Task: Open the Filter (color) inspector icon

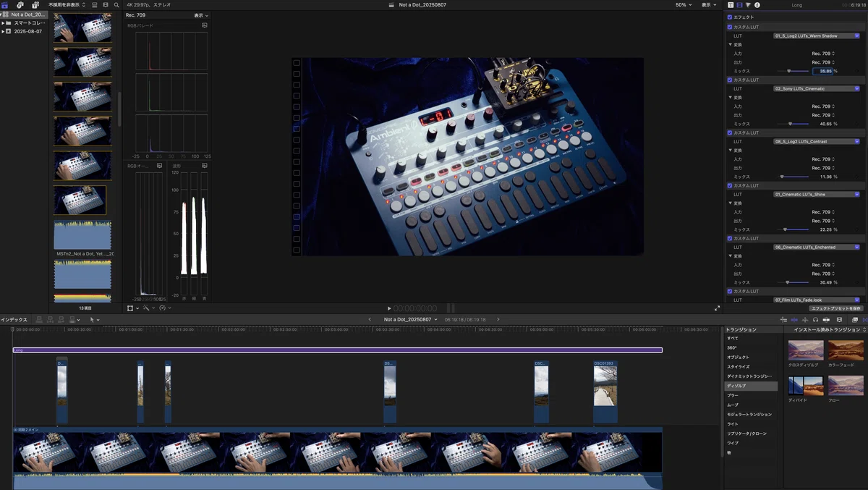Action: pos(749,5)
